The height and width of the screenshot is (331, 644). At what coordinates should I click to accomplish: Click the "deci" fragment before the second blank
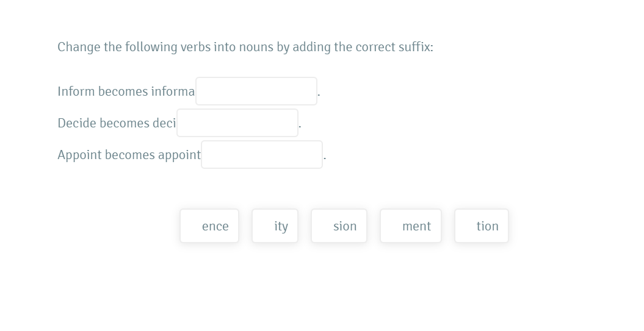164,123
